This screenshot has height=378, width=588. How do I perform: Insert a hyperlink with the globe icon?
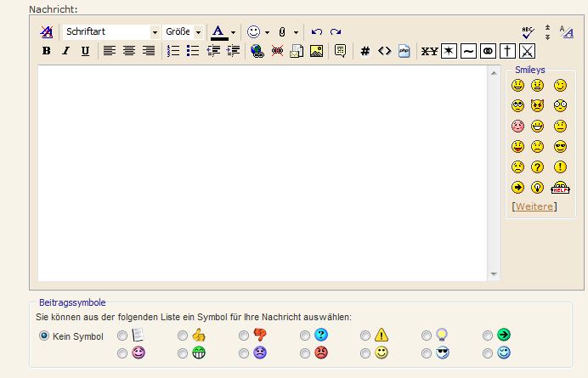point(257,51)
